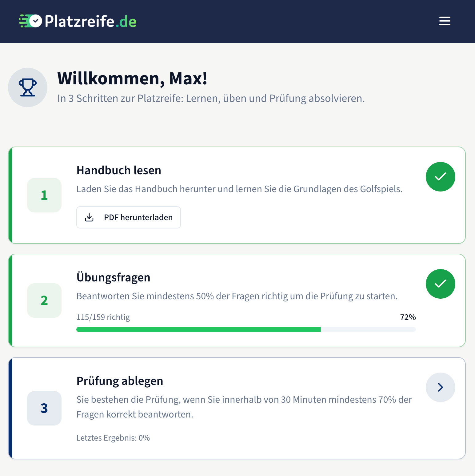Open the Übungsfragen step heading
Viewport: 475px width, 476px height.
(113, 277)
